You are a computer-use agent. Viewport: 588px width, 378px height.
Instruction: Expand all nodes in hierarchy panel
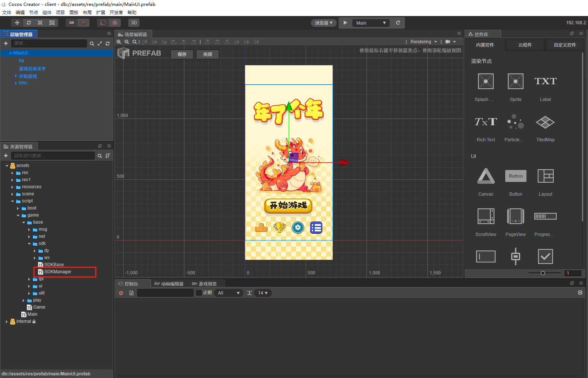coord(100,44)
